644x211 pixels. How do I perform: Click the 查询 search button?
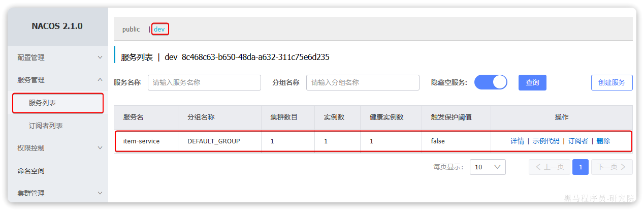[532, 82]
